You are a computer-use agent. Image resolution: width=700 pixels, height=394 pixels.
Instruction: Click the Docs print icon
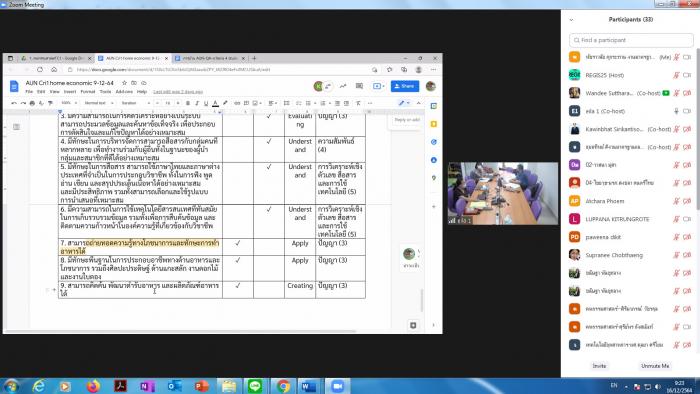click(x=32, y=103)
